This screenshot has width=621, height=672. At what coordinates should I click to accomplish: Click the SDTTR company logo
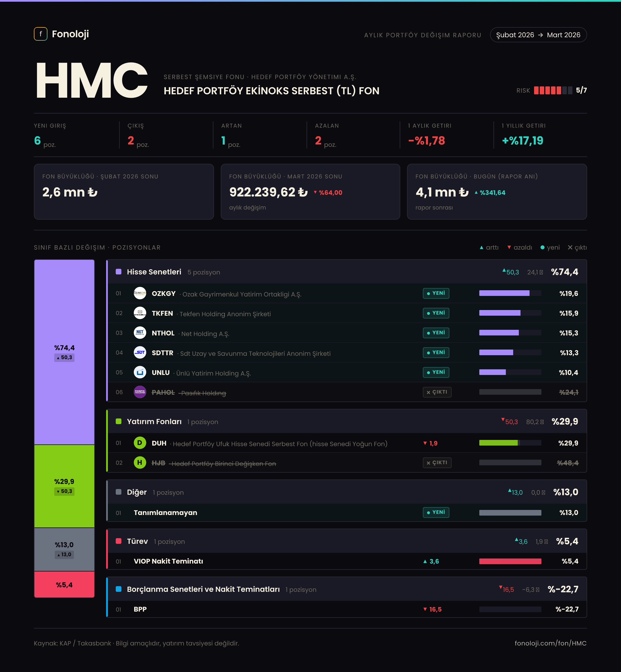pos(140,353)
